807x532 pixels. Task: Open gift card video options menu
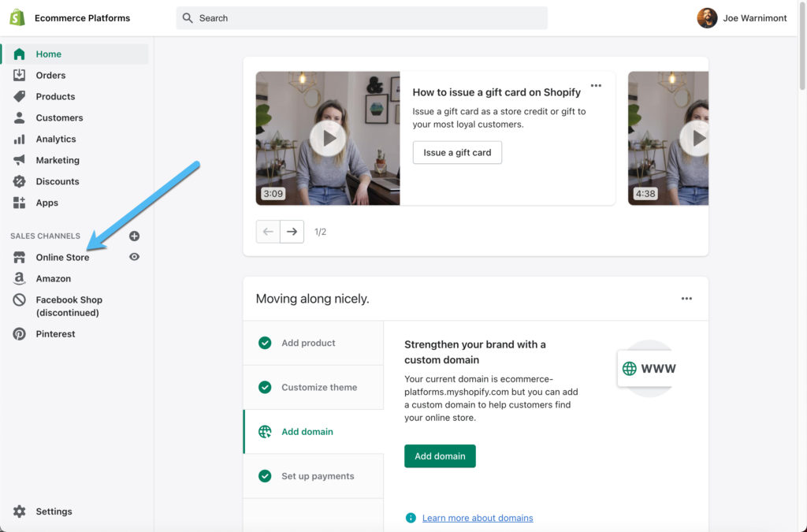tap(596, 86)
